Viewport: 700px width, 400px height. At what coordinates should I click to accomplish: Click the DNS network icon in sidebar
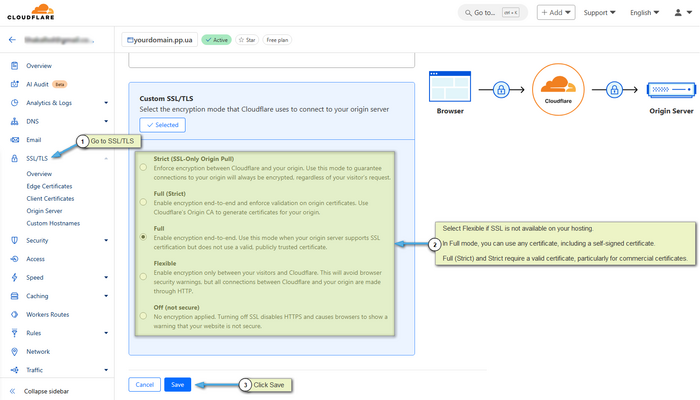[14, 121]
